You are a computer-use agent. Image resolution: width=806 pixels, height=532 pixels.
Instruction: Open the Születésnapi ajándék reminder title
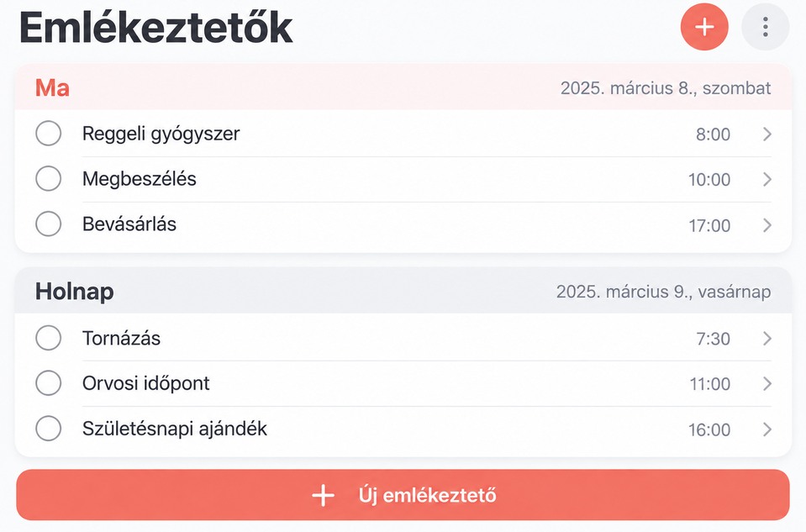(175, 429)
